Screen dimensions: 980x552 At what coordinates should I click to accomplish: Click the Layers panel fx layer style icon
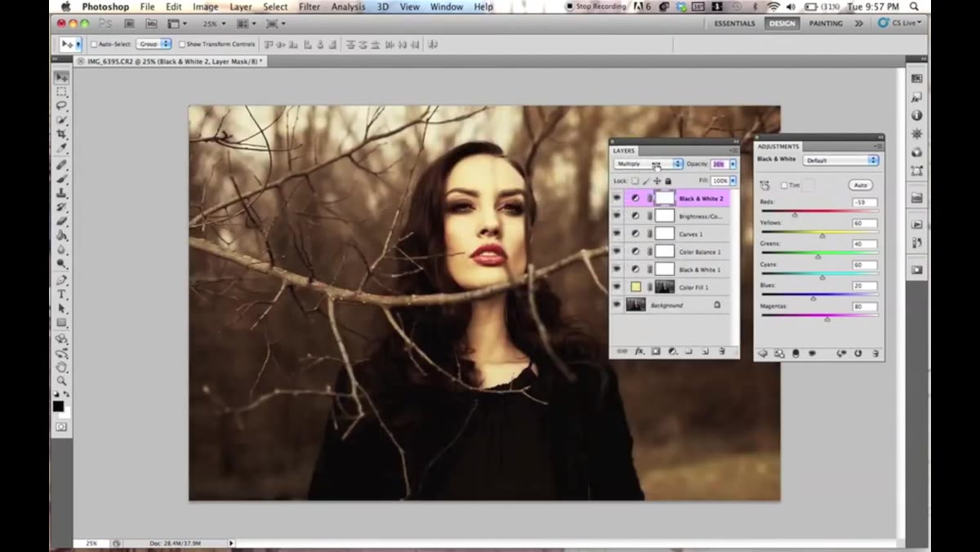coord(639,351)
